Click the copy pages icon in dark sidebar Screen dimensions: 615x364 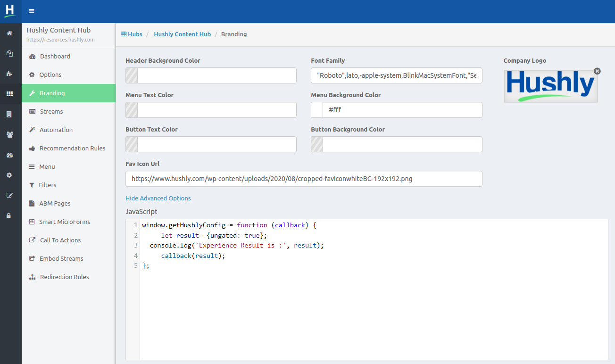tap(9, 53)
